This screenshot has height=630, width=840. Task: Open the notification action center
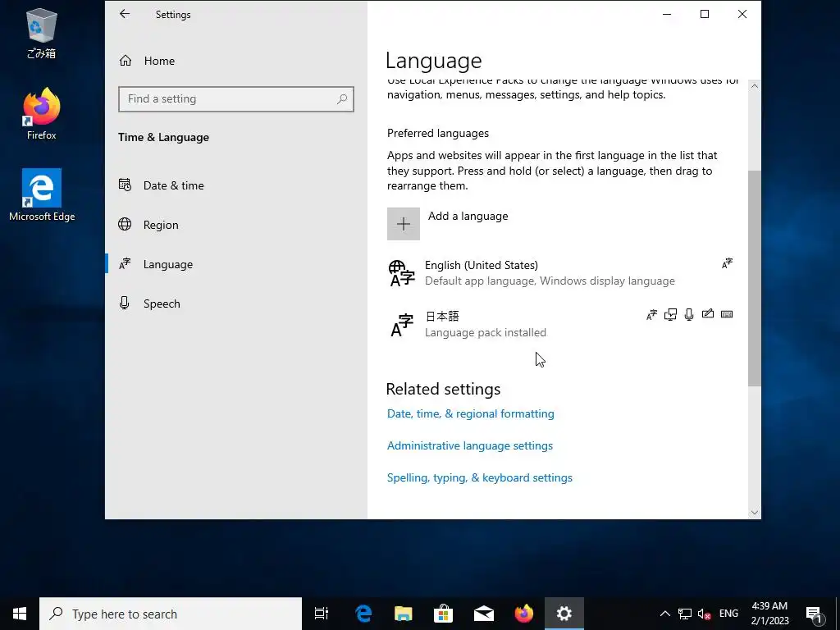(815, 614)
